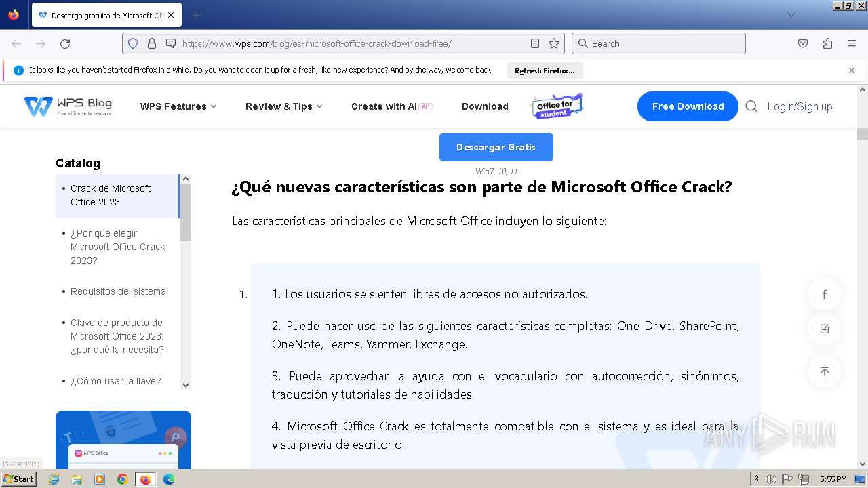The width and height of the screenshot is (868, 488).
Task: Click the Descargar Gratis button
Action: coord(496,147)
